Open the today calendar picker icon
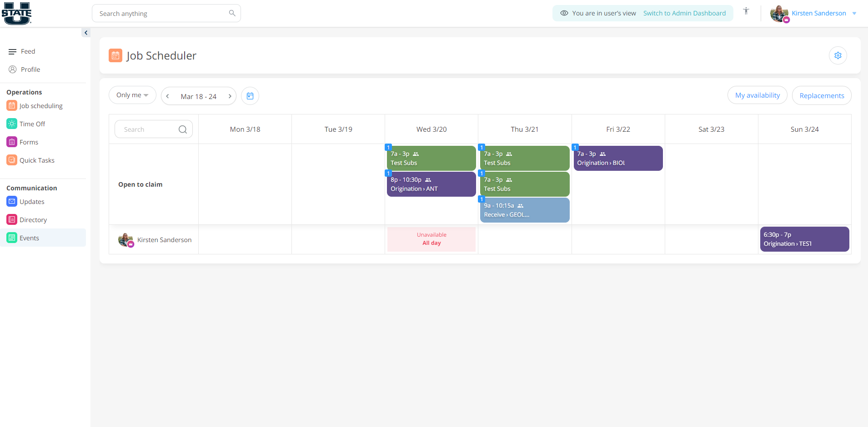The height and width of the screenshot is (427, 868). [x=250, y=96]
